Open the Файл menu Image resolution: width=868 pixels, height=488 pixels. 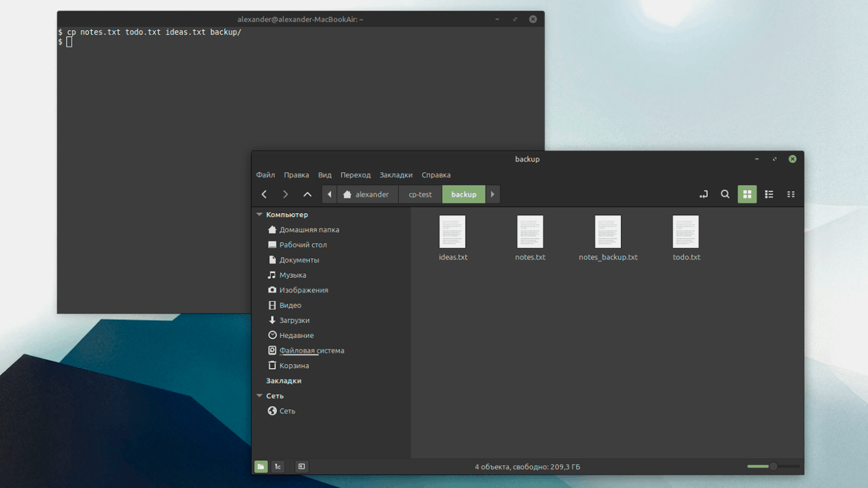pos(265,175)
